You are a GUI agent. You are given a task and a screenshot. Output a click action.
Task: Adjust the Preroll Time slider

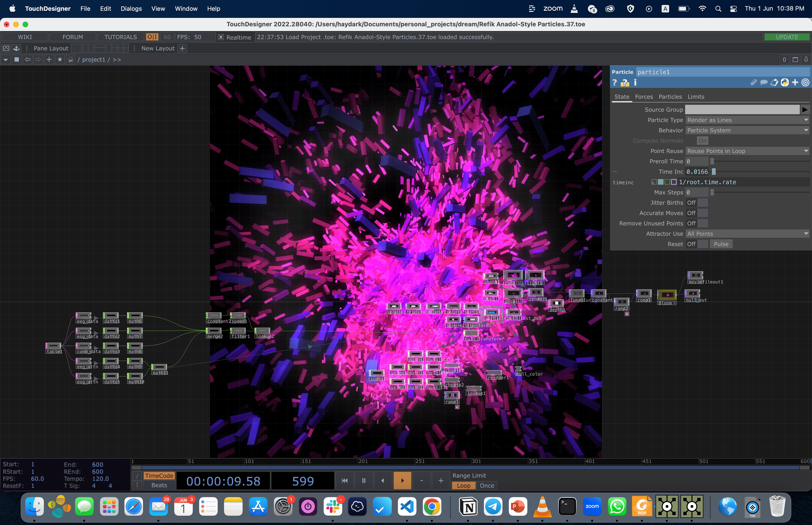click(712, 162)
